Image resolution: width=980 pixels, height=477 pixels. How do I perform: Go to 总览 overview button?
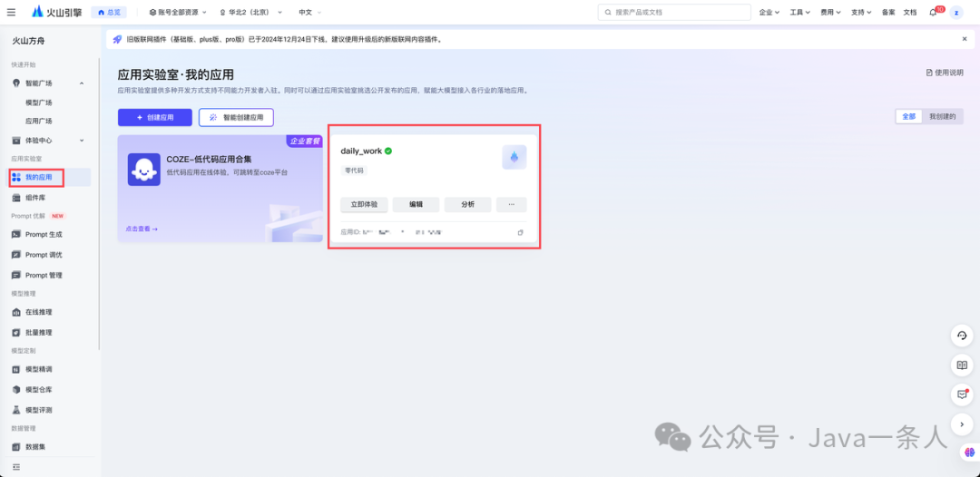109,12
